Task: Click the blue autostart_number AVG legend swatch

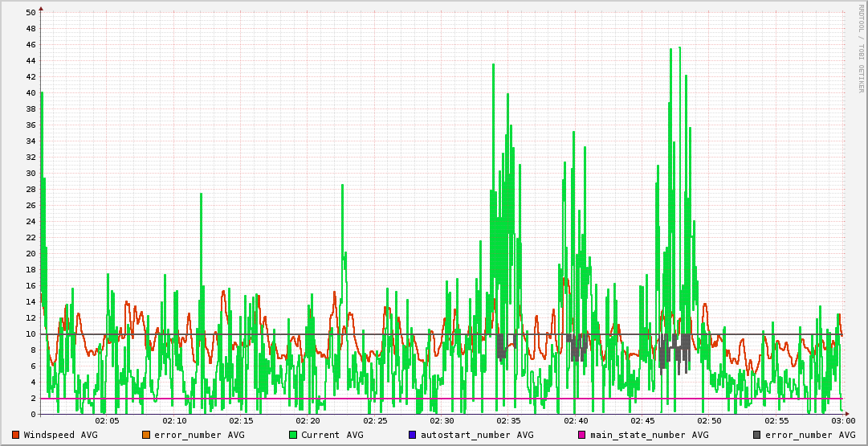Action: coord(413,435)
